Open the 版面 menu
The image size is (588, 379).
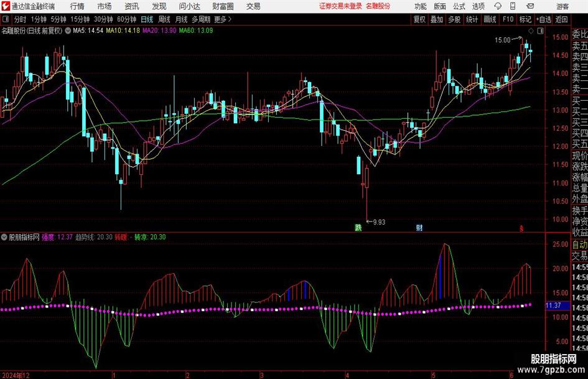coord(439,6)
